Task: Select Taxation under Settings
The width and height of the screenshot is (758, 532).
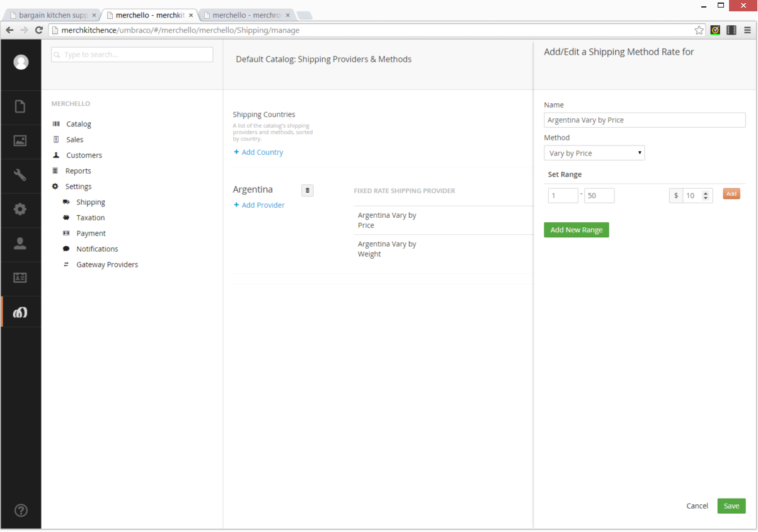Action: [x=91, y=218]
